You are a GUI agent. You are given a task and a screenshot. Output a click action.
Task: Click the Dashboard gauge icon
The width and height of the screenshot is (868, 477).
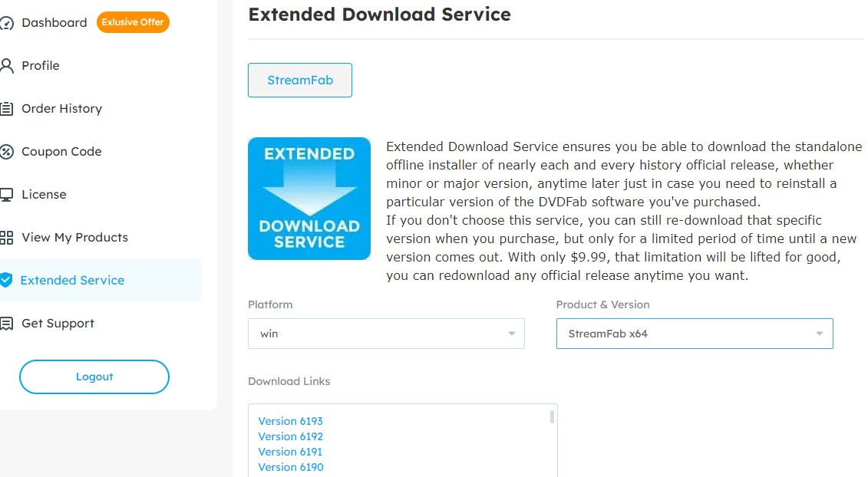pyautogui.click(x=7, y=23)
